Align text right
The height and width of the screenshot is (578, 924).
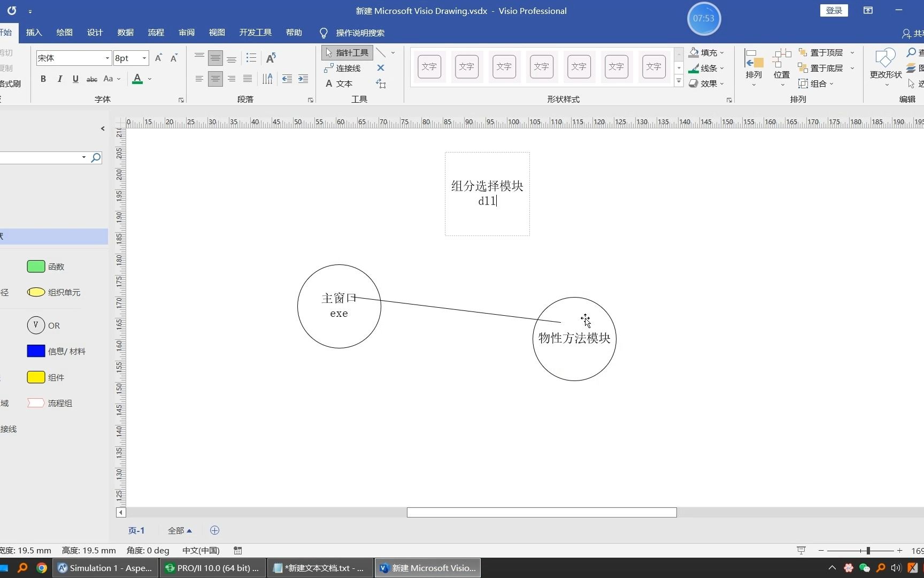(x=232, y=79)
